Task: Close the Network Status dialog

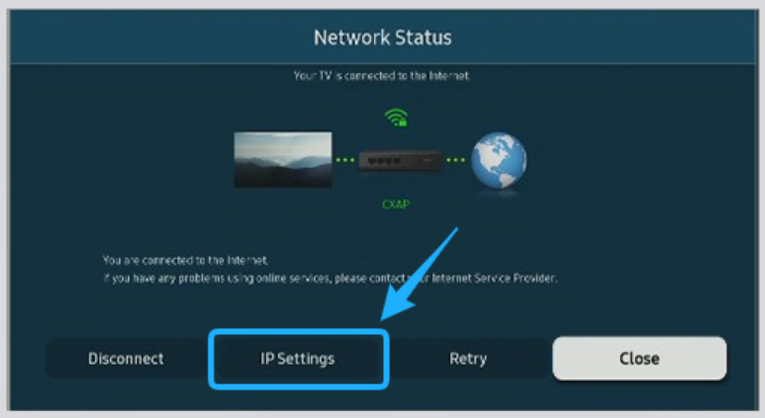Action: 639,358
